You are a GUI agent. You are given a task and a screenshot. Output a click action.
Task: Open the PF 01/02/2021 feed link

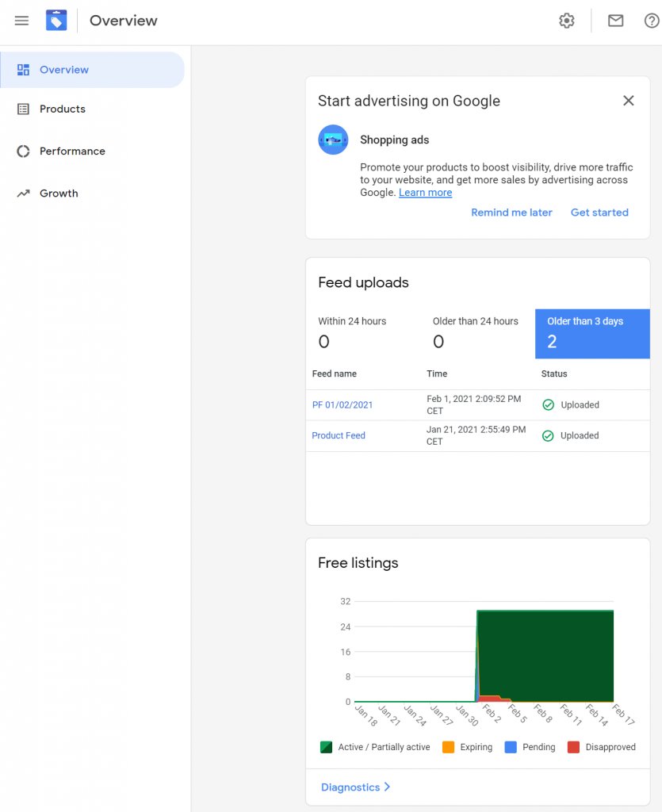click(342, 405)
